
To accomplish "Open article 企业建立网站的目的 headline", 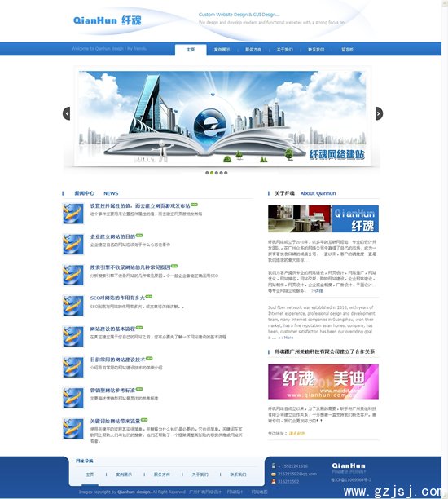I will coord(112,236).
